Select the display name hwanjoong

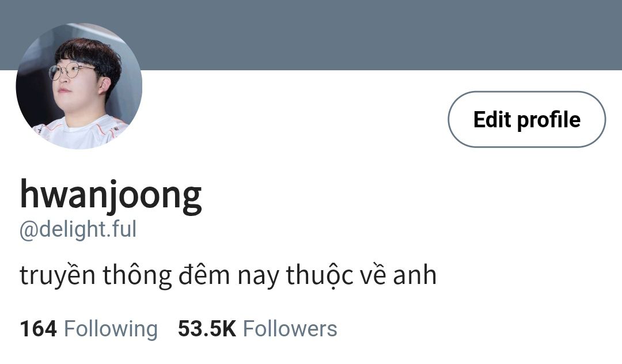(111, 196)
